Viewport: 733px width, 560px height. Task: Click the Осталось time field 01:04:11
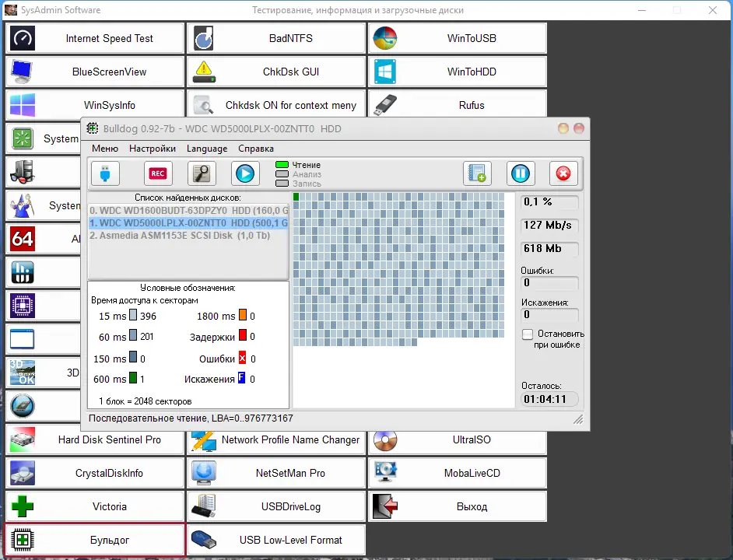549,399
